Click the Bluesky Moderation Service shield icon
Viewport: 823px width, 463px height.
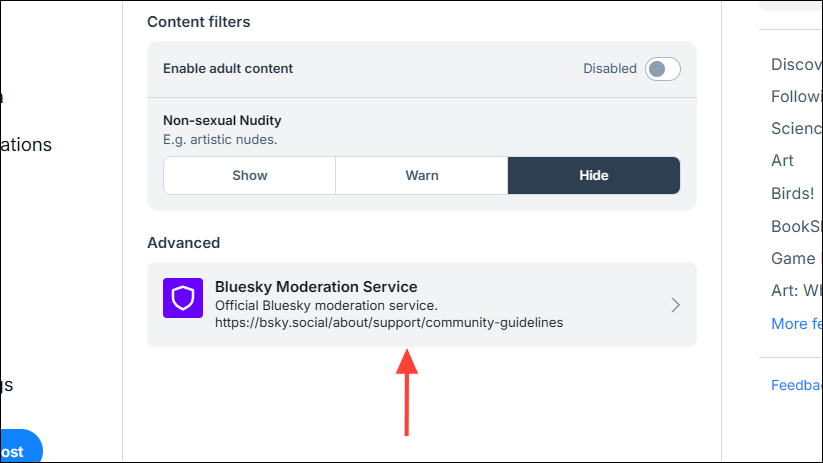click(x=183, y=298)
